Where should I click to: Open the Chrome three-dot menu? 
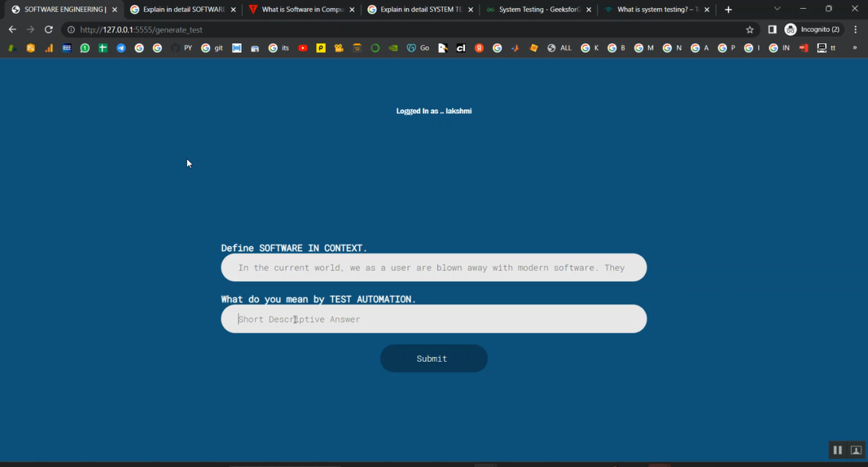coord(856,30)
